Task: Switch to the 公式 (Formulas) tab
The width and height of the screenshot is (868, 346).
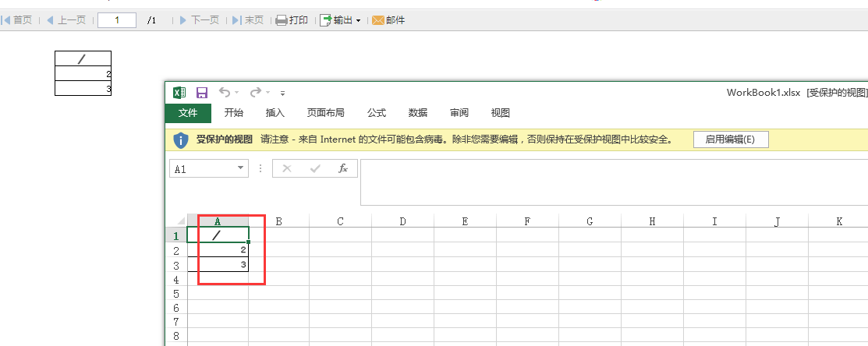Action: pyautogui.click(x=377, y=113)
